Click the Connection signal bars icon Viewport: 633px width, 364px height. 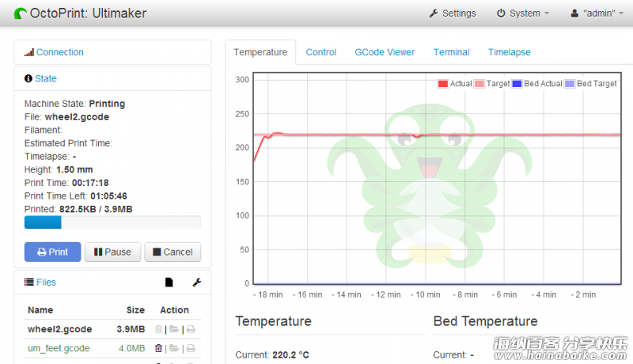pos(28,52)
